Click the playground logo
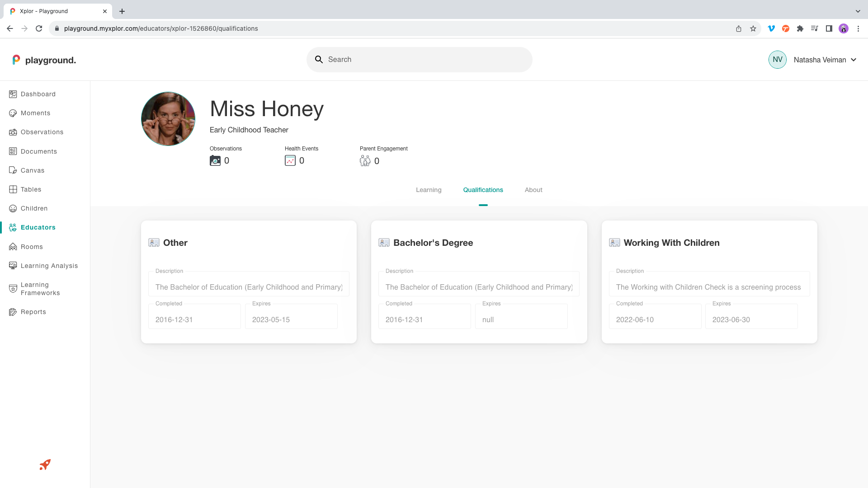The height and width of the screenshot is (488, 868). click(x=44, y=60)
